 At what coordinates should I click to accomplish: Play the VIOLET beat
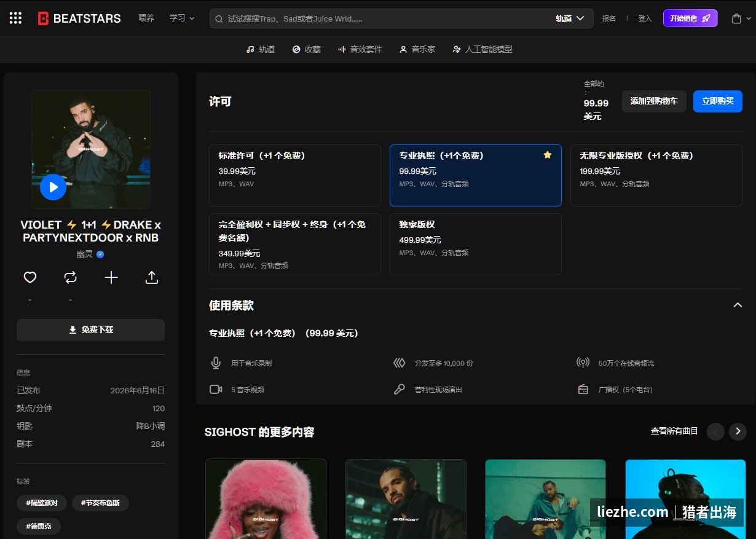pyautogui.click(x=53, y=187)
